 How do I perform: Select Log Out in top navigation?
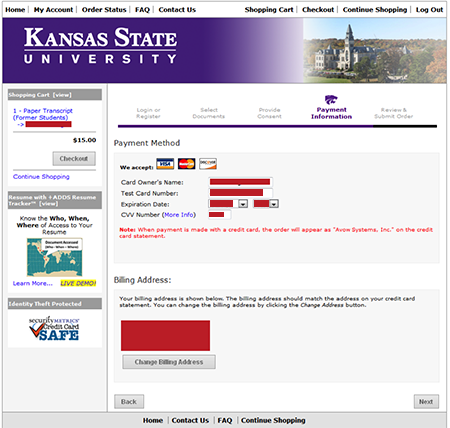click(x=429, y=10)
